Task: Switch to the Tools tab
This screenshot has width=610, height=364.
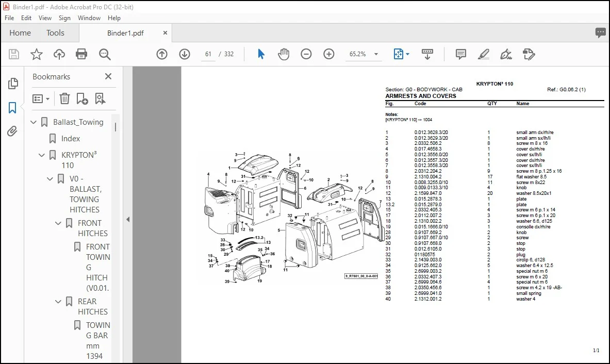Action: (x=55, y=33)
